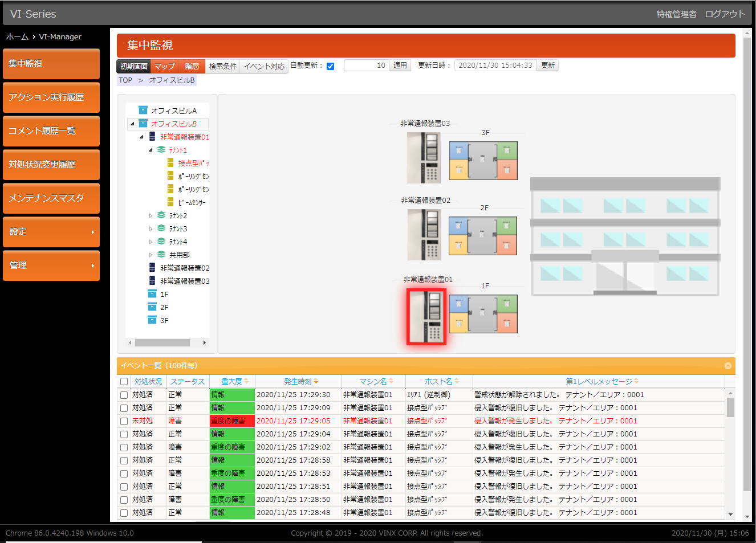Click the 3F floor icon in tree
756x543 pixels.
(x=152, y=320)
